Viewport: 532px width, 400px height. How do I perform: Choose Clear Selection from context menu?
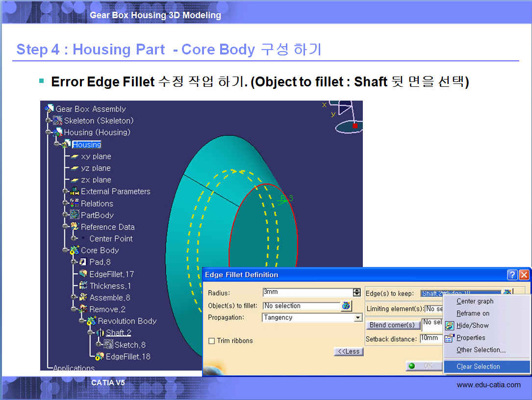[x=478, y=367]
